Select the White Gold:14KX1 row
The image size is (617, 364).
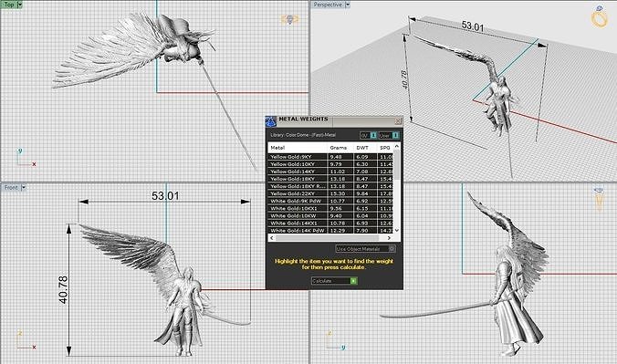click(330, 224)
